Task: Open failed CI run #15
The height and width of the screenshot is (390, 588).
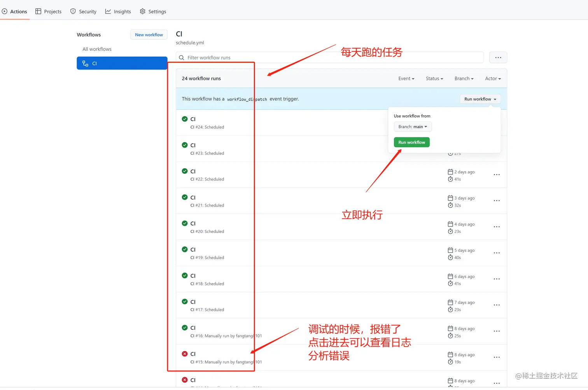Action: pos(193,354)
